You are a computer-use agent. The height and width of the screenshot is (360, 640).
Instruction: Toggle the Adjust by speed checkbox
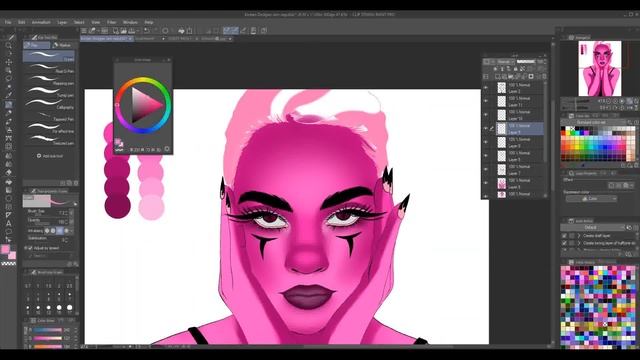tap(30, 248)
